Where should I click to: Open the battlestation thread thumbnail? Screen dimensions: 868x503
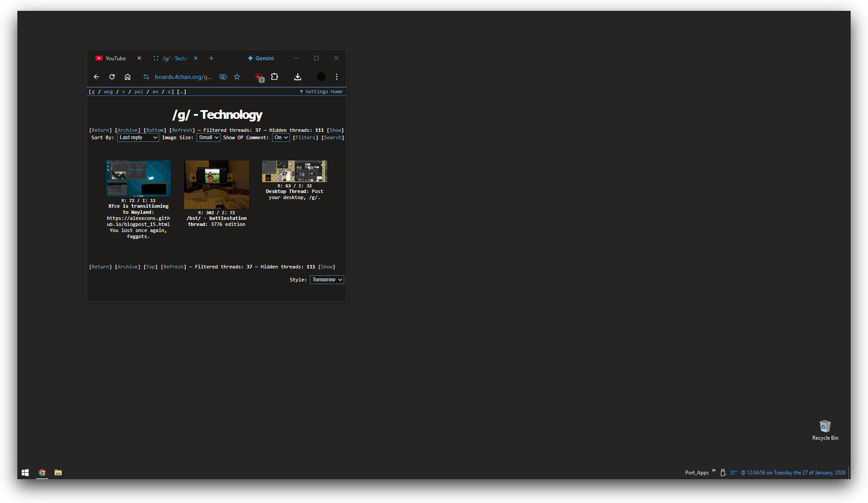coord(217,185)
